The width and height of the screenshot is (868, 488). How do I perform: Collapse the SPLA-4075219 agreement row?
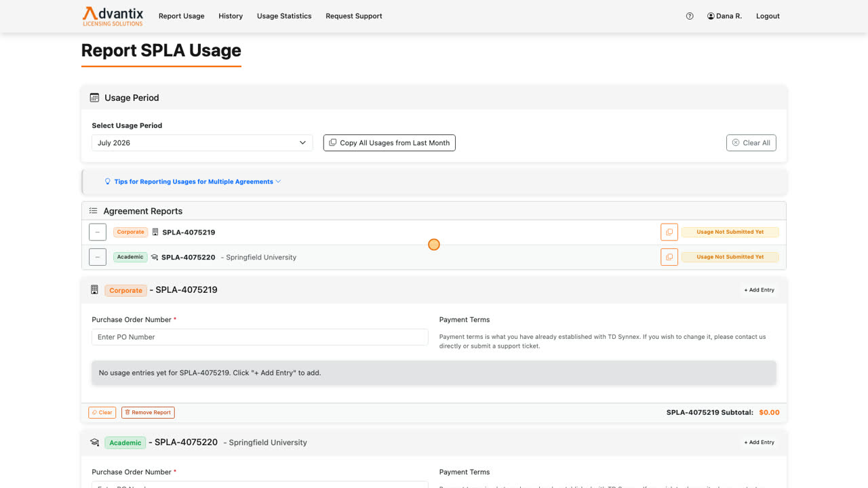click(x=98, y=232)
